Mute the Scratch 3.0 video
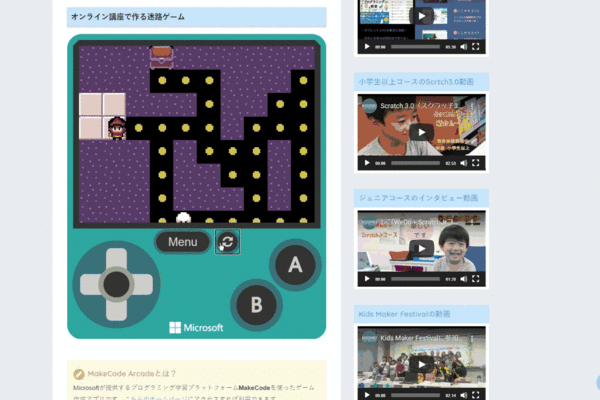This screenshot has width=600, height=400. click(463, 163)
